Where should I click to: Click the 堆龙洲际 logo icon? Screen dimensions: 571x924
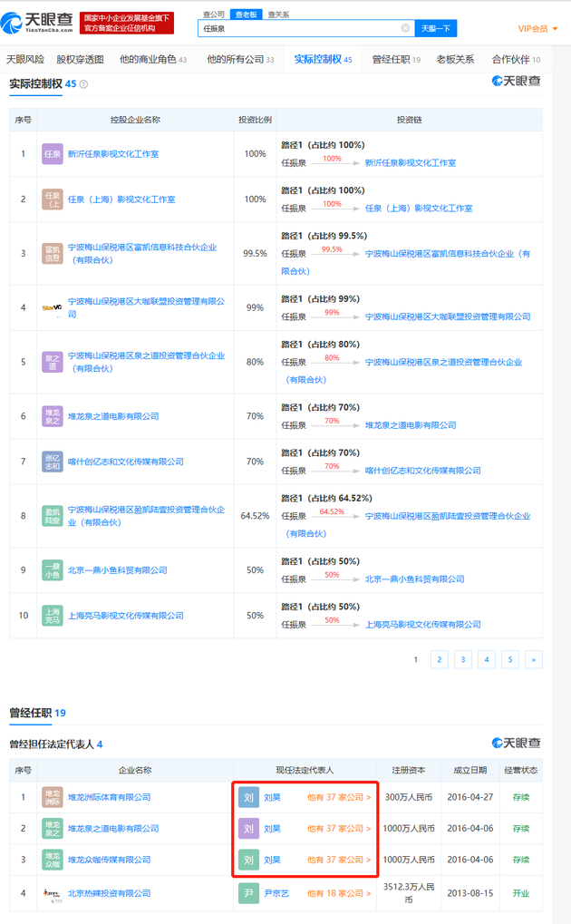click(x=52, y=797)
